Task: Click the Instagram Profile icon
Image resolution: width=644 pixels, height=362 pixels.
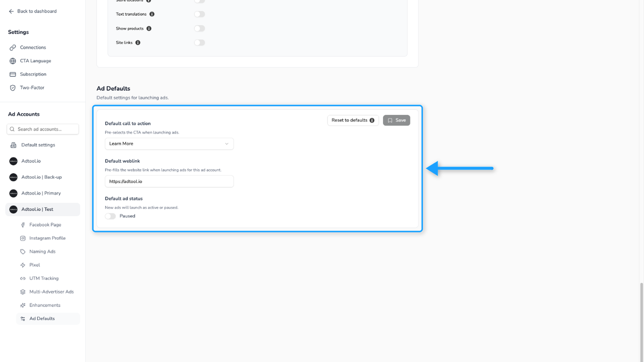Action: pos(23,238)
